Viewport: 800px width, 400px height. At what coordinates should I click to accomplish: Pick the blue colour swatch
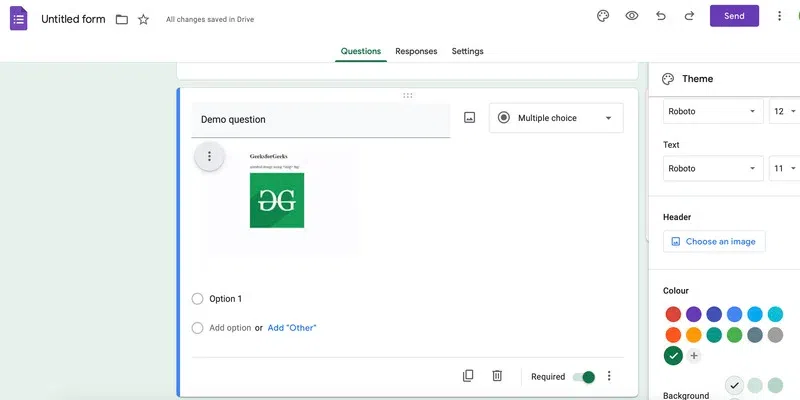coord(734,314)
